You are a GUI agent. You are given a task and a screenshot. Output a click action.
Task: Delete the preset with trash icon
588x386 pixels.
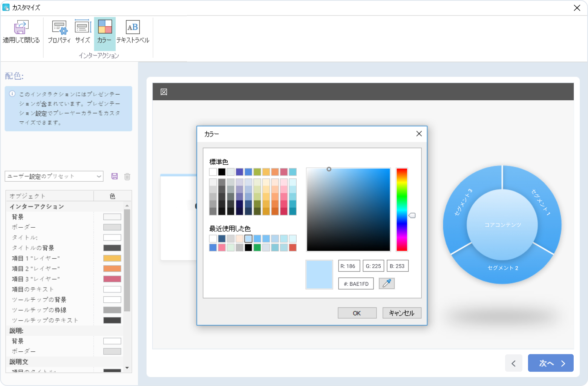click(127, 176)
